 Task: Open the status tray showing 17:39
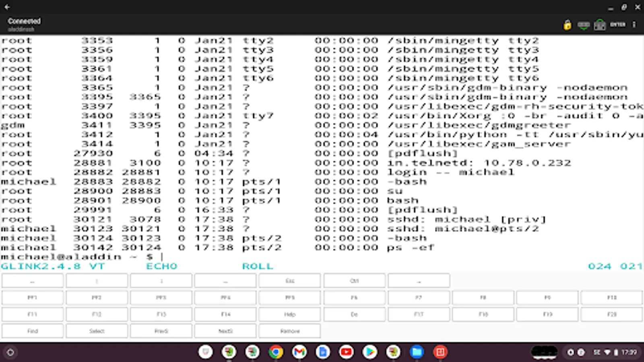(x=615, y=352)
